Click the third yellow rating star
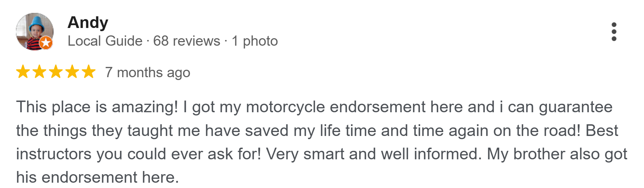 point(56,72)
